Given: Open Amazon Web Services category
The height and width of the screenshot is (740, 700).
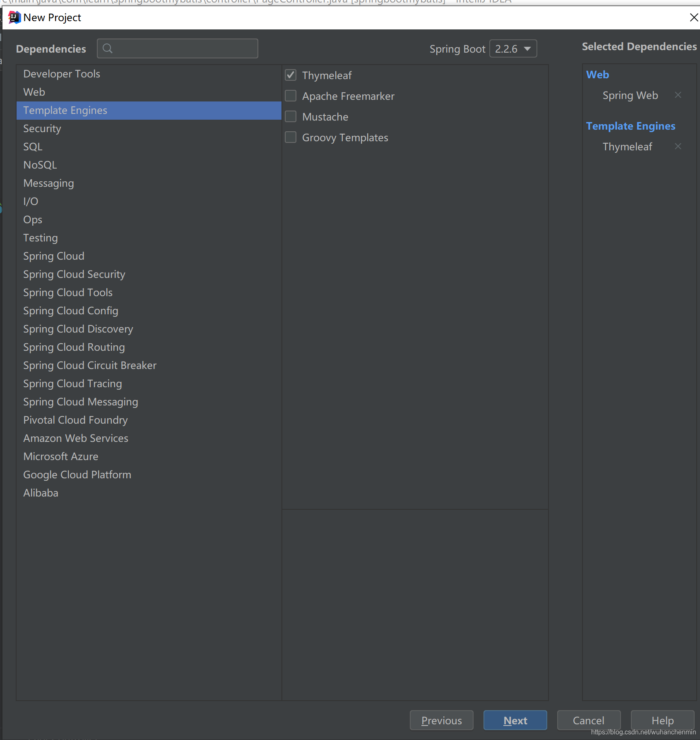Looking at the screenshot, I should (149, 439).
